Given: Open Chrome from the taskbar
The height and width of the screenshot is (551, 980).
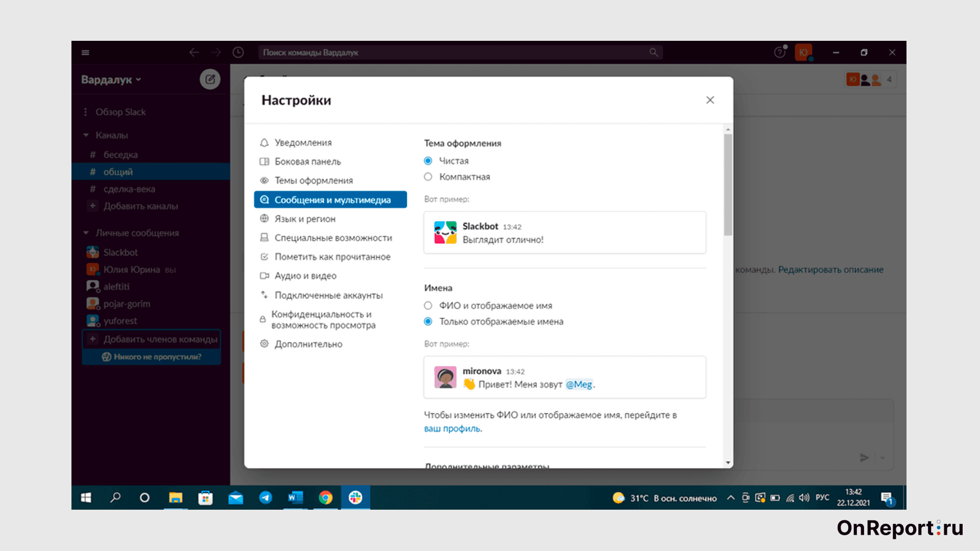Looking at the screenshot, I should click(x=326, y=497).
